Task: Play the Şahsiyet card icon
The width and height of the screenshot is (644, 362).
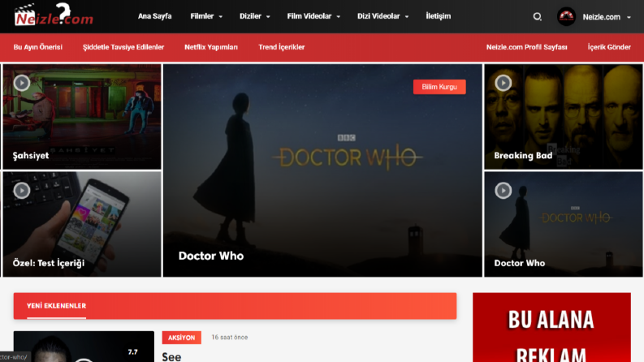Action: pyautogui.click(x=22, y=83)
